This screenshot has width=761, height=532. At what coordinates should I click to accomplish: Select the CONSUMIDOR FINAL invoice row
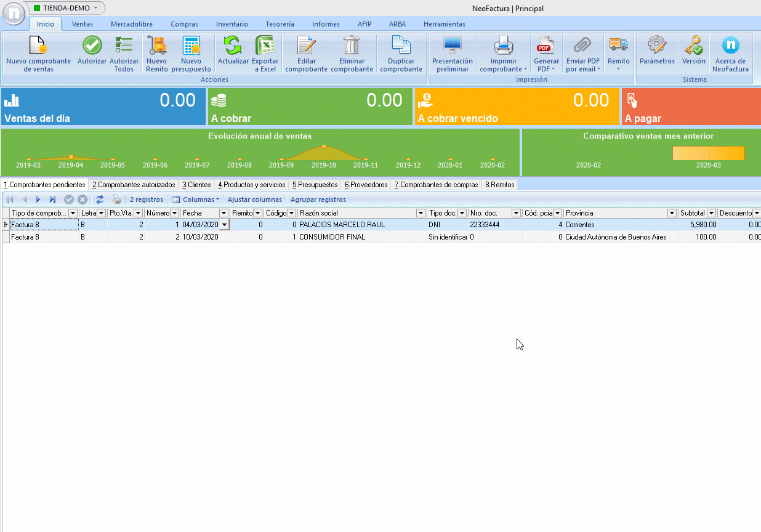(x=332, y=237)
